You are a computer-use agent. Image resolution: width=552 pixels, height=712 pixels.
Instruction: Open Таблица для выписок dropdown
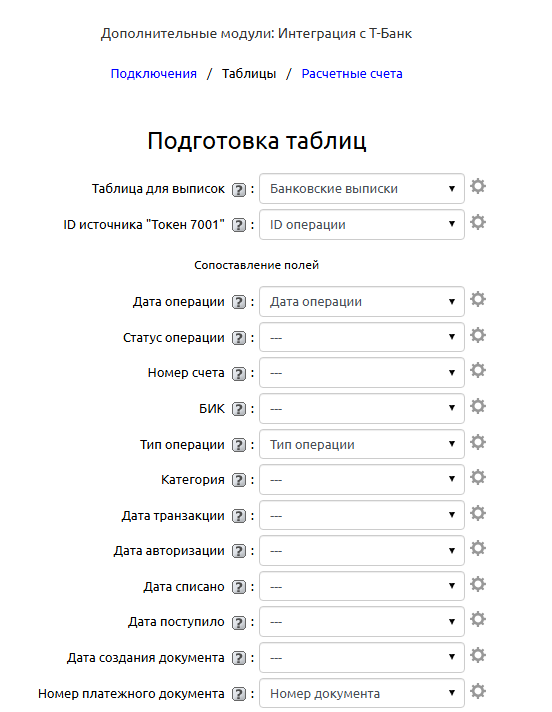[362, 188]
